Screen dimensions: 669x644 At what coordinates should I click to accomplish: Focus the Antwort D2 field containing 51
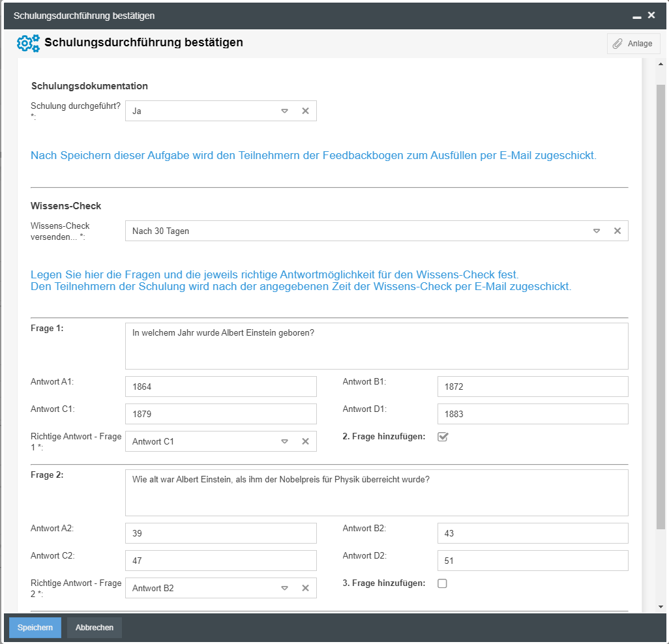coord(533,561)
